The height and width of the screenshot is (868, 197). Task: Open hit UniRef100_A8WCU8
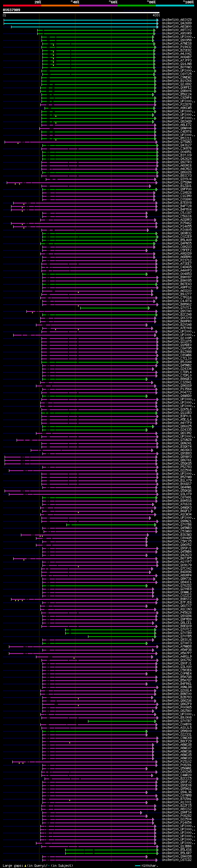point(177,745)
